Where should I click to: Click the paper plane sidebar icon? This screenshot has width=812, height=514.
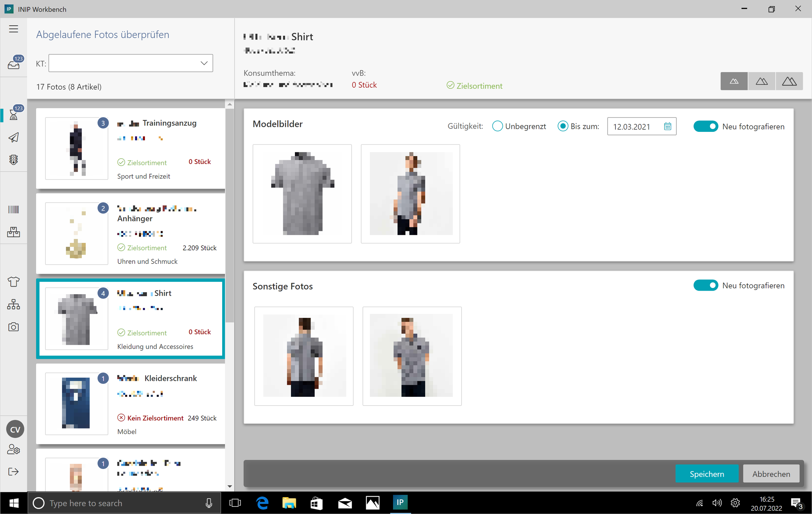14,138
